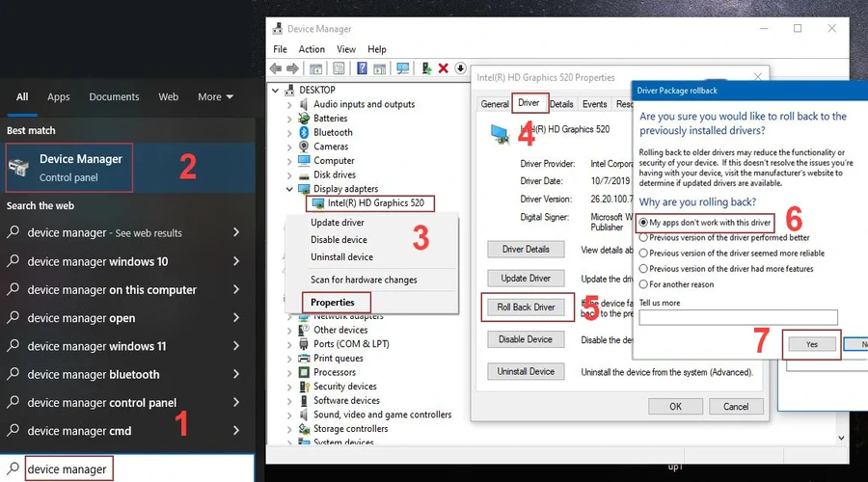Click the Audio inputs and outputs speaker icon
The image size is (868, 482).
(x=304, y=104)
